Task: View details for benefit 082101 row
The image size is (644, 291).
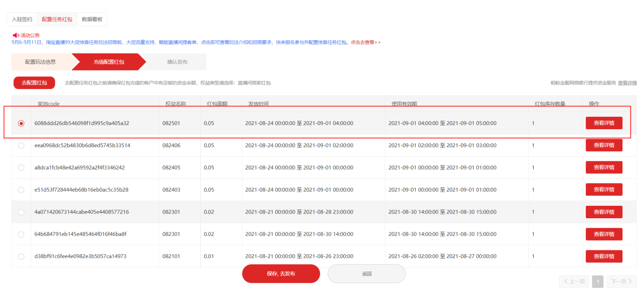Action: pos(604,256)
